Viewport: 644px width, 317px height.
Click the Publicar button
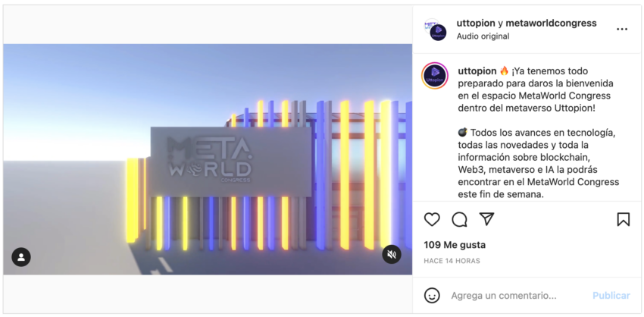(x=611, y=296)
